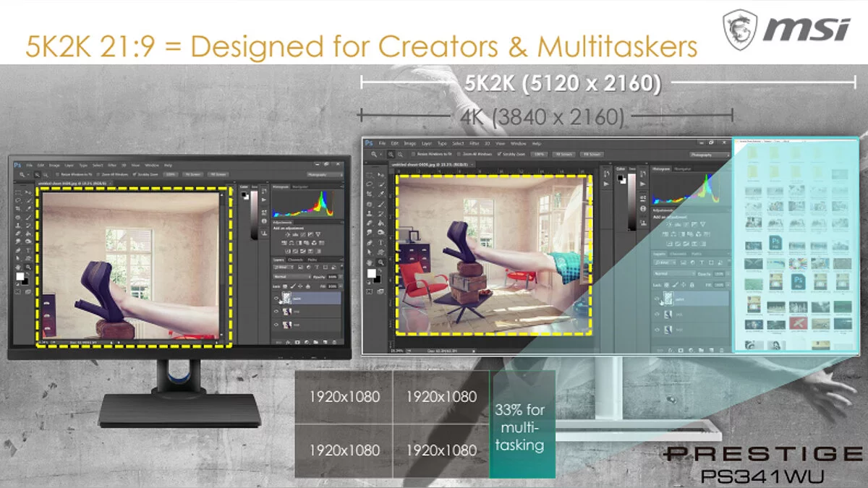Select the Zoom tool in wide monitor toolbox
This screenshot has height=488, width=868.
[381, 262]
